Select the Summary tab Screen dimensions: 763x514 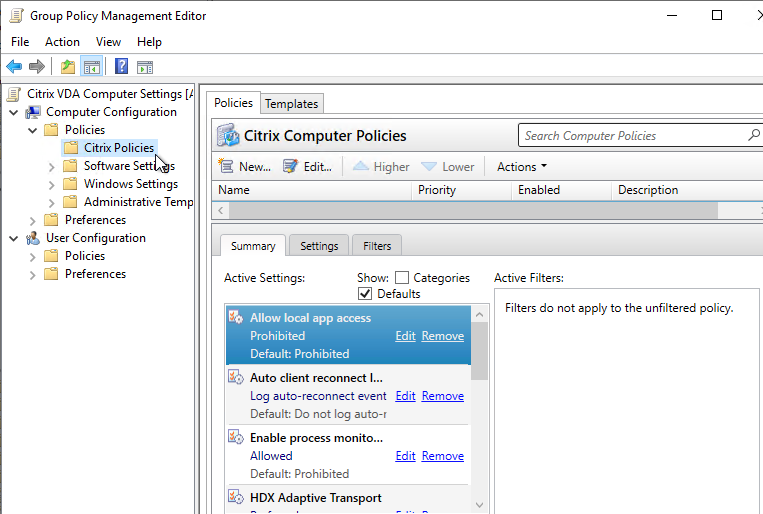point(253,246)
